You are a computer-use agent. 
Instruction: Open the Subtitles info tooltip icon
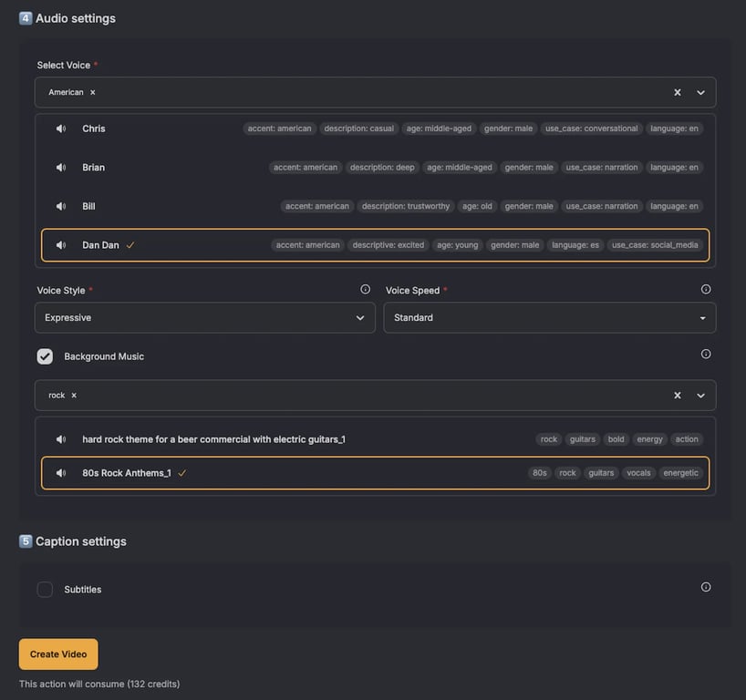(706, 588)
